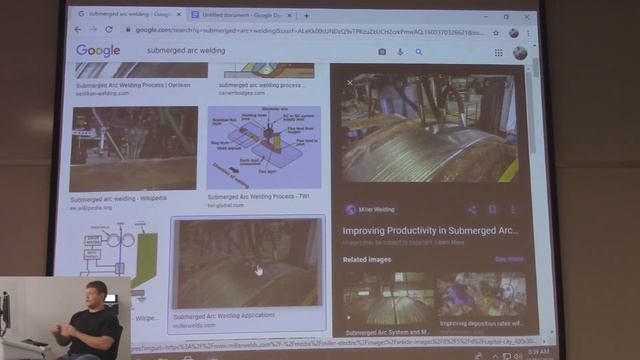Viewport: 640px width, 360px height.
Task: Click the page vertical scrollbar
Action: click(x=535, y=67)
